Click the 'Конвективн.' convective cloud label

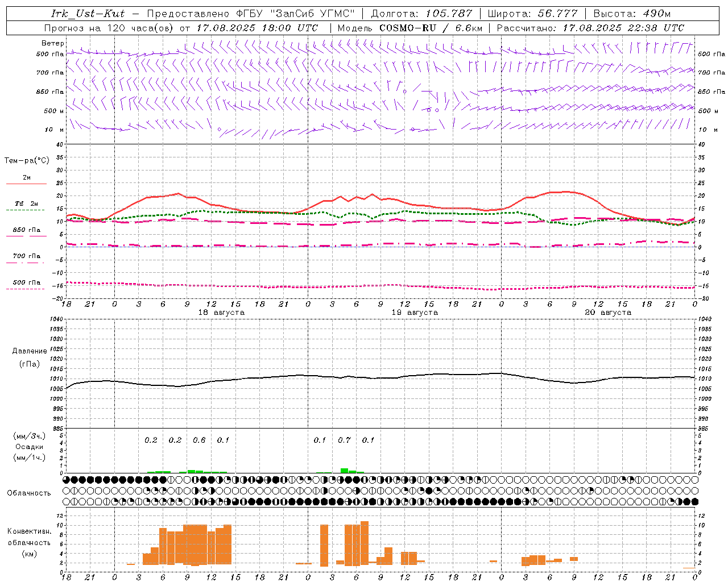(x=29, y=531)
